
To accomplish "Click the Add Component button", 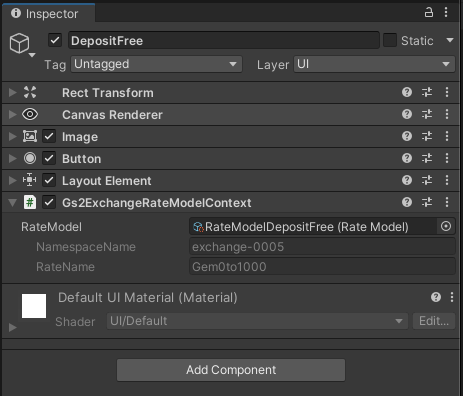I will pos(231,370).
